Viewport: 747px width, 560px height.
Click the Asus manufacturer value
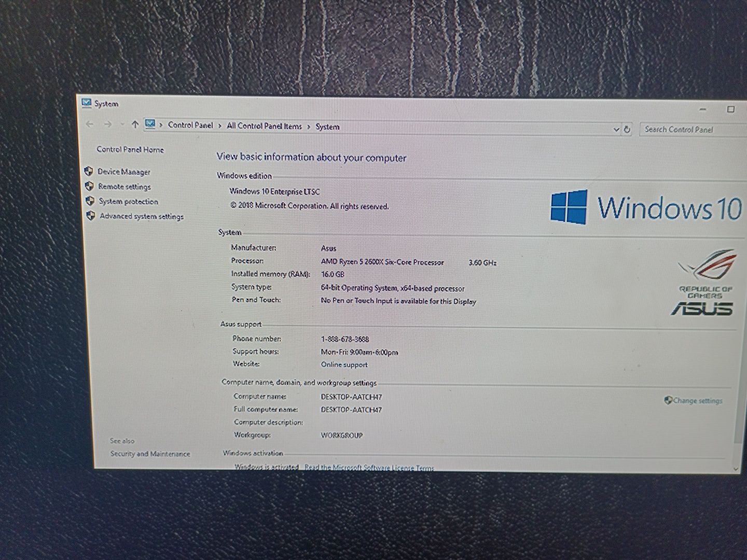coord(328,248)
